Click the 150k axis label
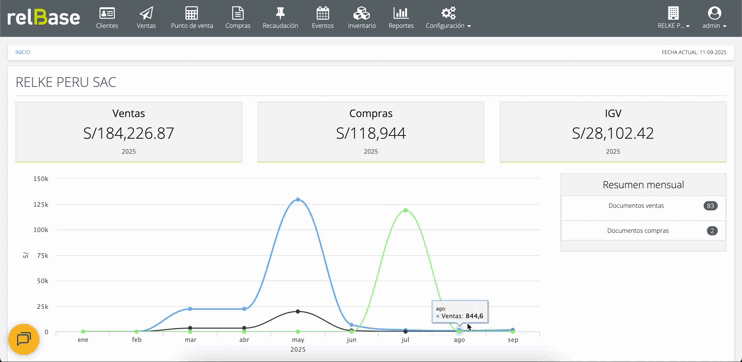 pos(41,179)
